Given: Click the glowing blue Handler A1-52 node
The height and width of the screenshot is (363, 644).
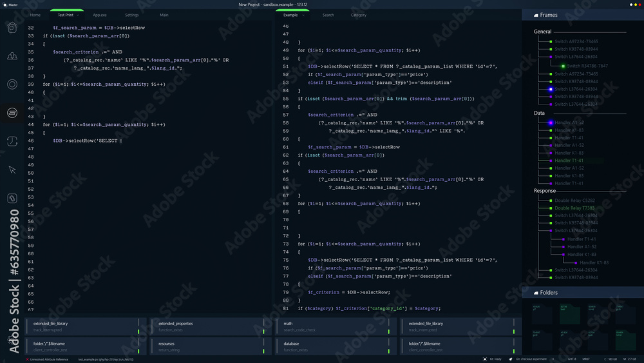Looking at the screenshot, I should tap(551, 123).
